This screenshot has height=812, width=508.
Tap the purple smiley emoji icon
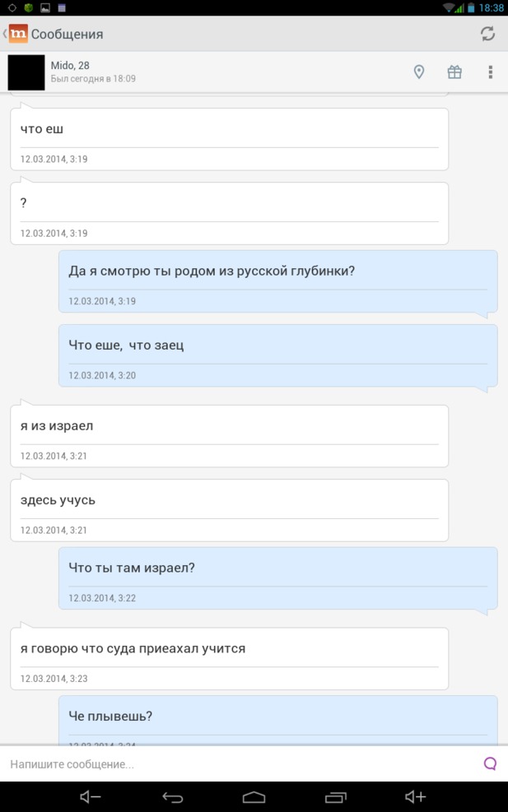(490, 763)
